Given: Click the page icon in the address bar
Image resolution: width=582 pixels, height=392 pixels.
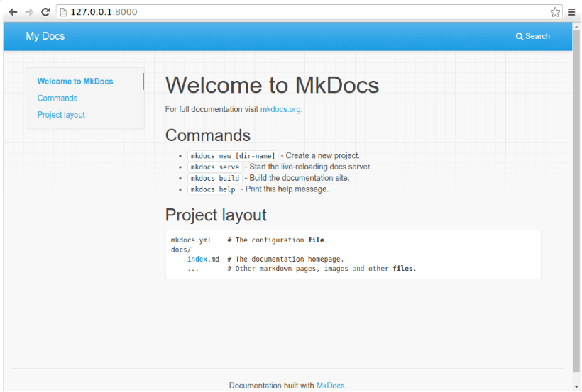Looking at the screenshot, I should click(63, 12).
